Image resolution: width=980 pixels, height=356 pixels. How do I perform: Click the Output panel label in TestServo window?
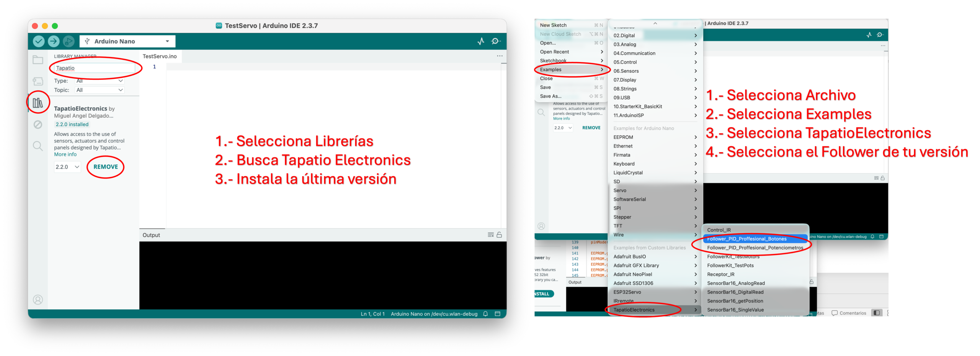151,235
